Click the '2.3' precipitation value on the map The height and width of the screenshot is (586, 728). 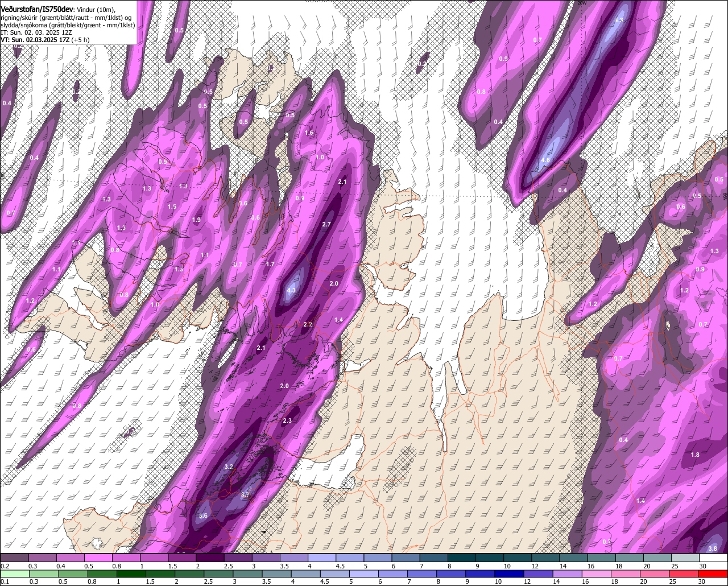pyautogui.click(x=287, y=421)
